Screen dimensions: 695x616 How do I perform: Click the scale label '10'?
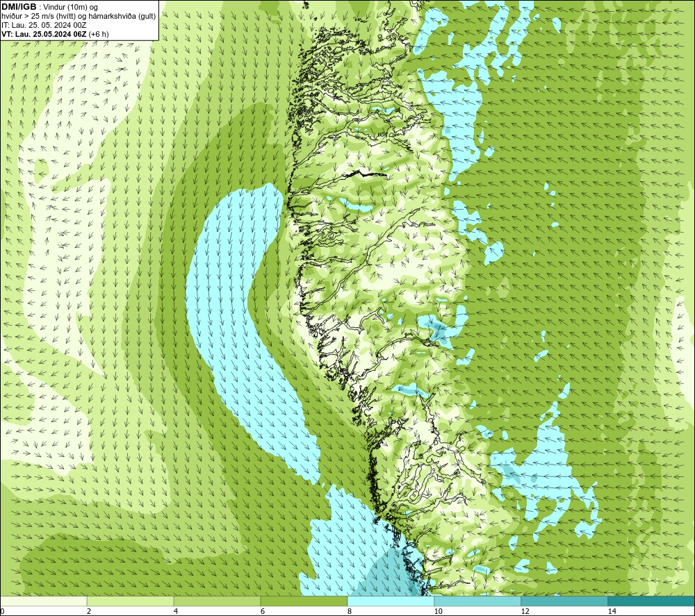click(x=438, y=611)
